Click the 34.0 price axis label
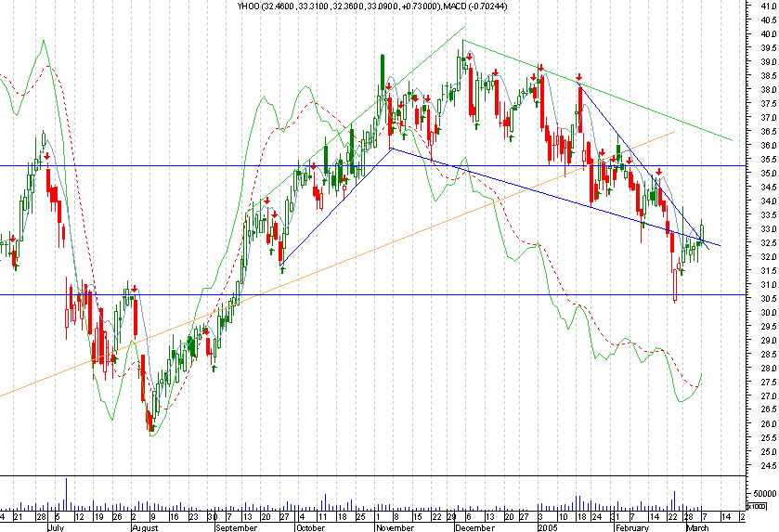This screenshot has width=779, height=532. (768, 201)
